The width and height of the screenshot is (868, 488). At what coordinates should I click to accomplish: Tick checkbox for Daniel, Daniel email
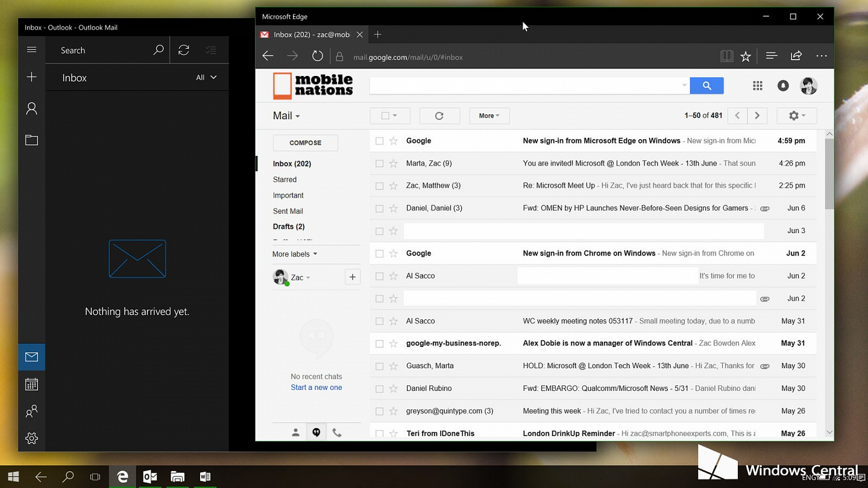(x=379, y=208)
